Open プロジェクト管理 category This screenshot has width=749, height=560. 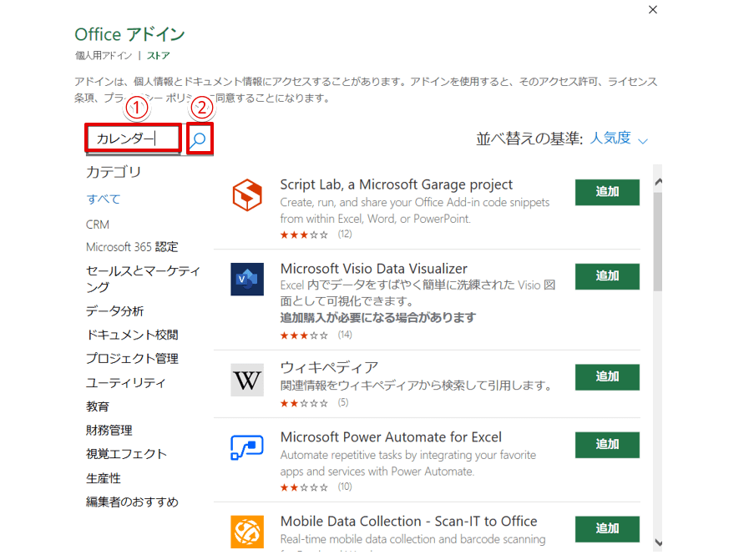pyautogui.click(x=132, y=359)
